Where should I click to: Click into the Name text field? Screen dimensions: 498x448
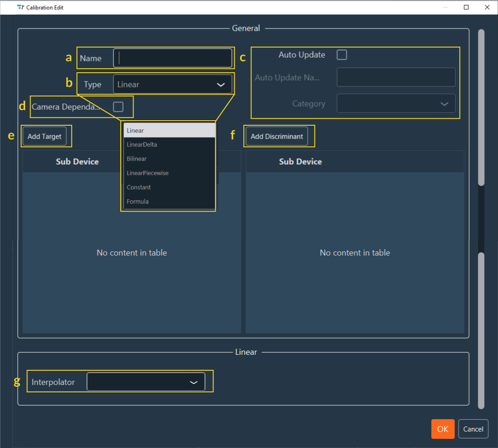[x=173, y=58]
